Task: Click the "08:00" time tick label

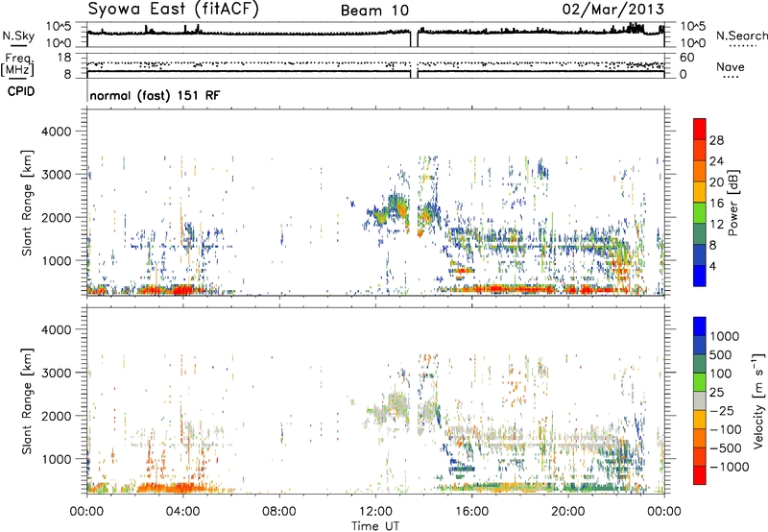Action: click(278, 512)
